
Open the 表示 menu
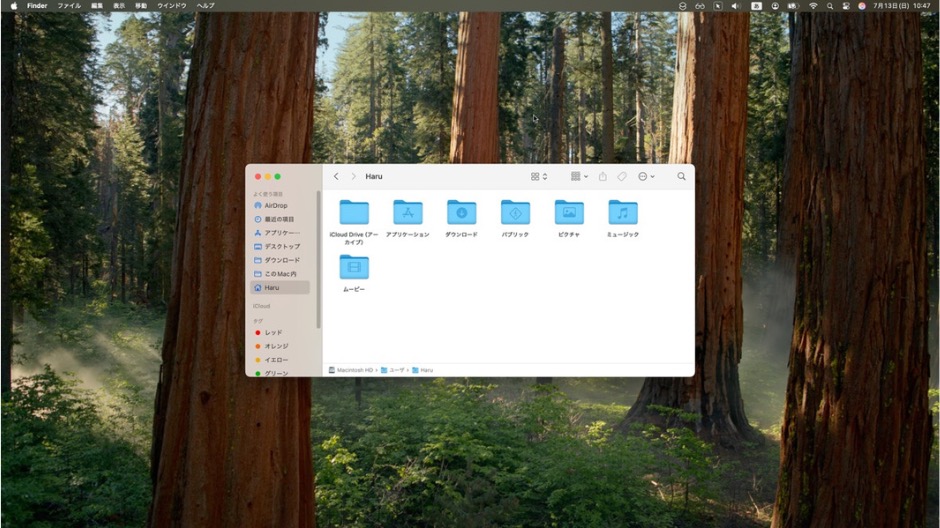click(119, 5)
